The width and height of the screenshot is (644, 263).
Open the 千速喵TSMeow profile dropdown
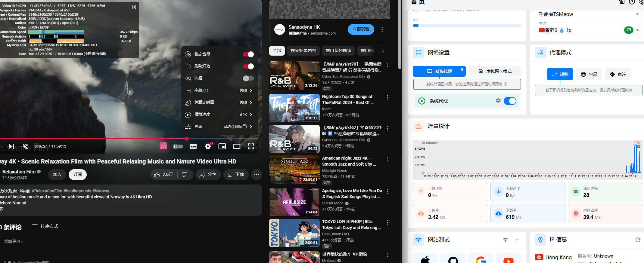[x=588, y=14]
